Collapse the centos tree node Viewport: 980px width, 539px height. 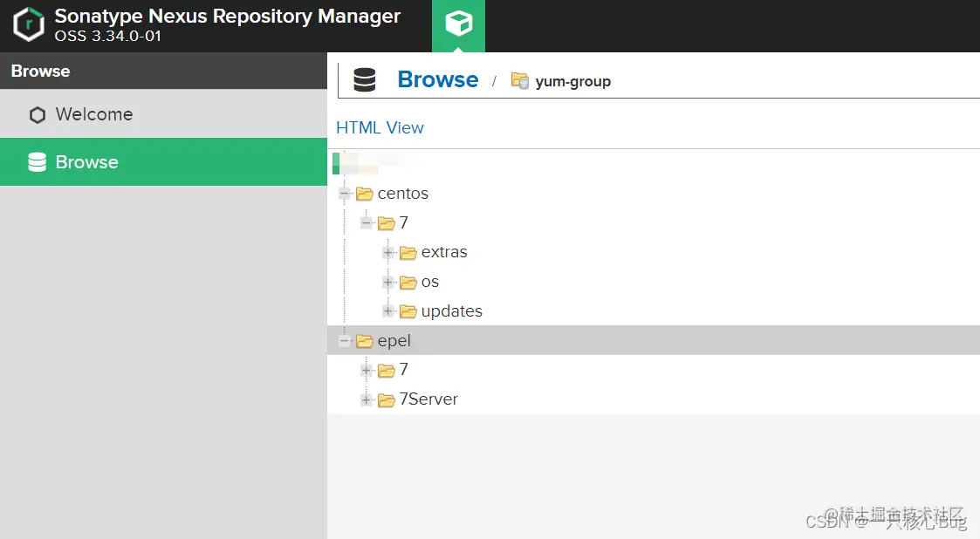pos(345,194)
